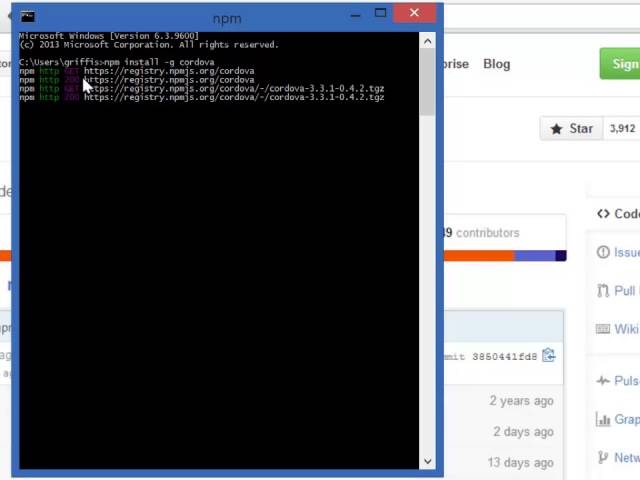Click the contributors count link

(x=482, y=233)
